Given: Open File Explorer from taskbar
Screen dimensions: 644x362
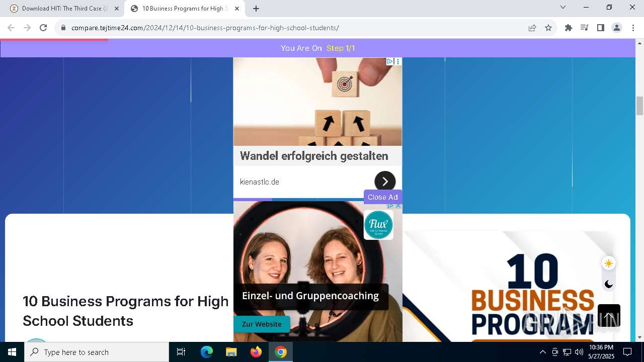Looking at the screenshot, I should [x=231, y=352].
